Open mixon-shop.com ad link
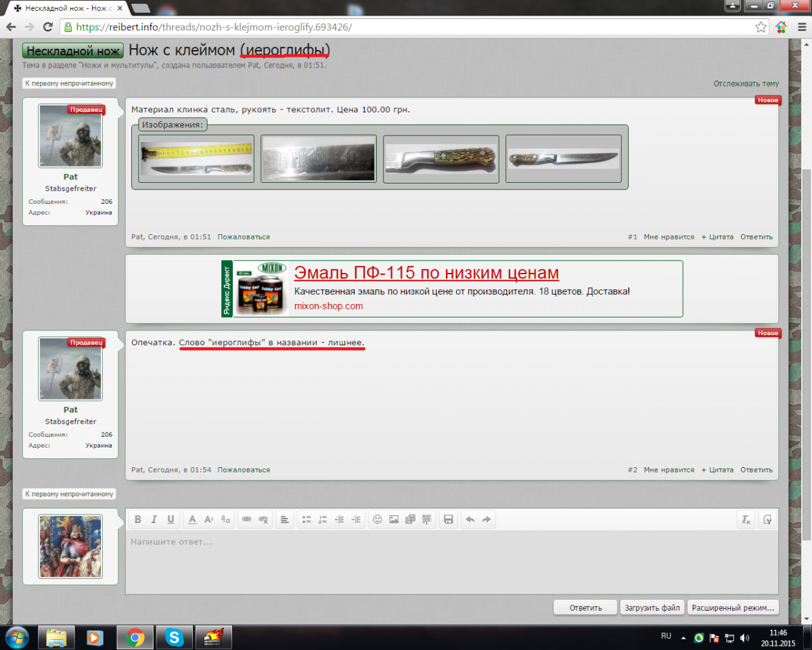The image size is (812, 650). [x=328, y=306]
